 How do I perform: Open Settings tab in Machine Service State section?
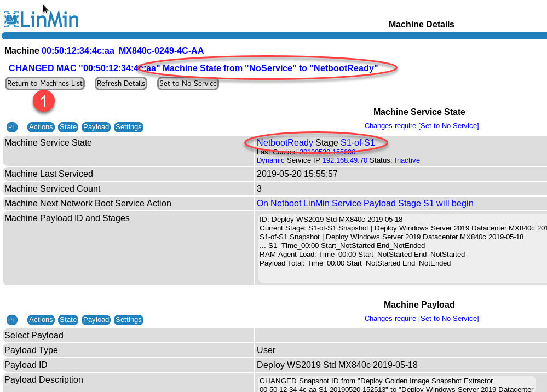point(129,127)
